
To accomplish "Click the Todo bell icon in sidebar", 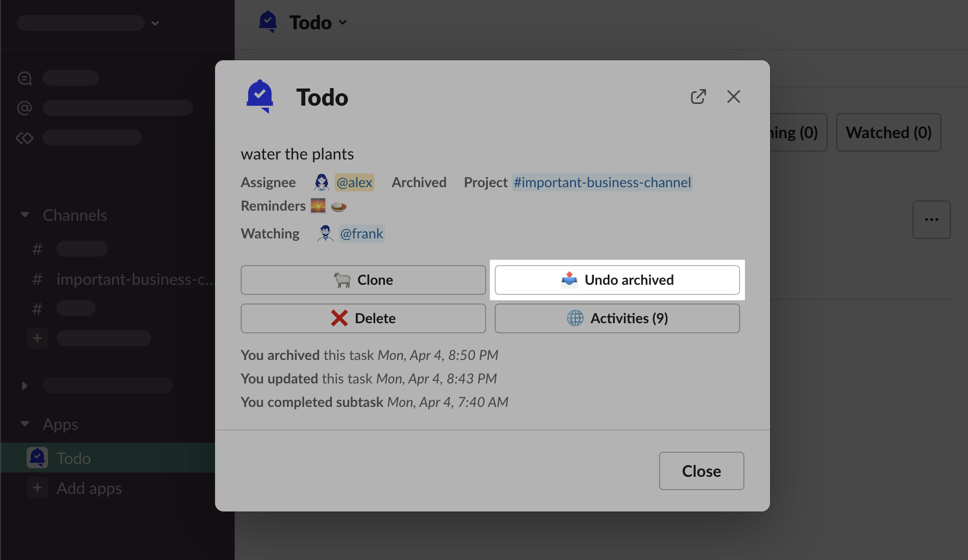I will (x=37, y=458).
